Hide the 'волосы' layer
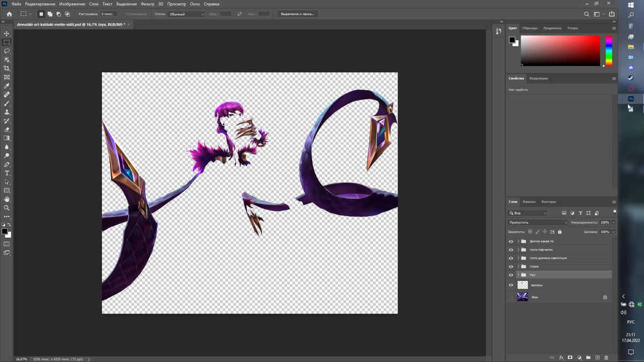This screenshot has height=362, width=644. pos(511,285)
